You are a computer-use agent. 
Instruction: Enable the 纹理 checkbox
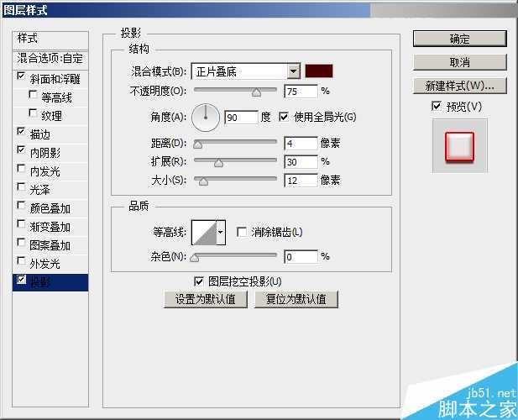pyautogui.click(x=33, y=113)
